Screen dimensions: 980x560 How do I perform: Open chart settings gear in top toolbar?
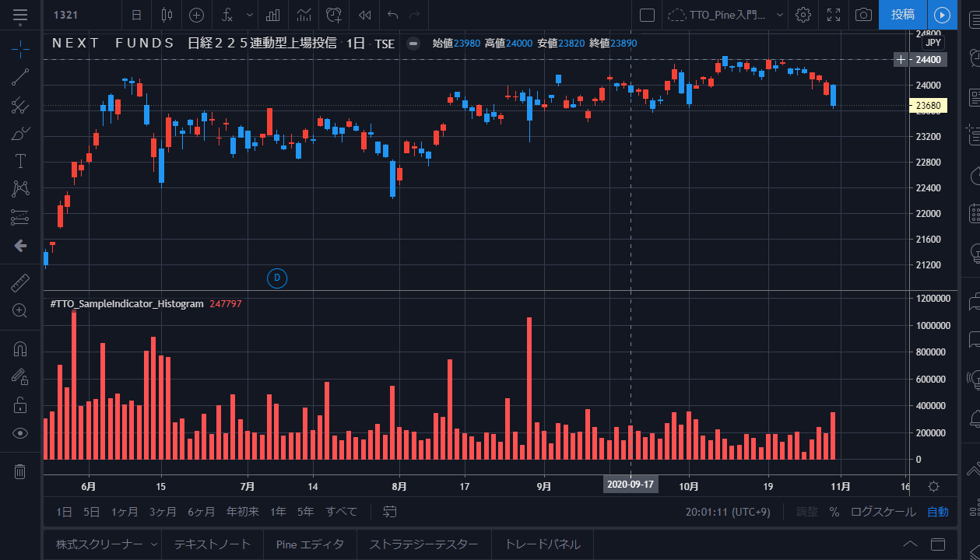point(803,15)
